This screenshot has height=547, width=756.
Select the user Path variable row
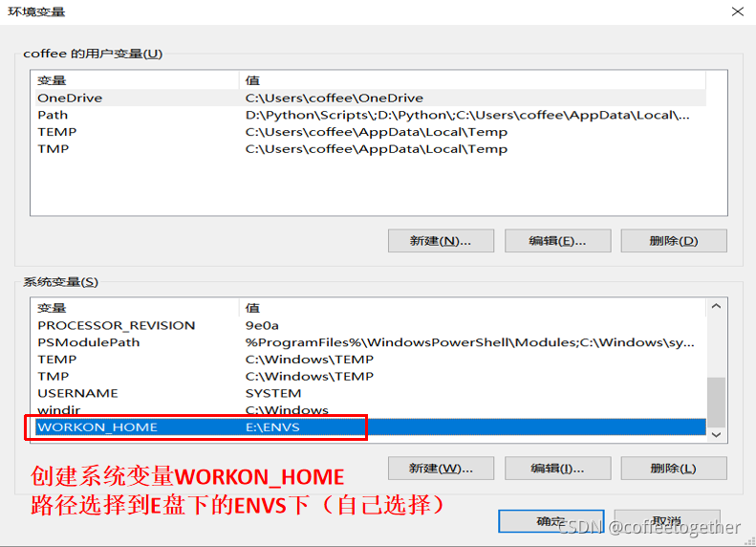click(370, 115)
